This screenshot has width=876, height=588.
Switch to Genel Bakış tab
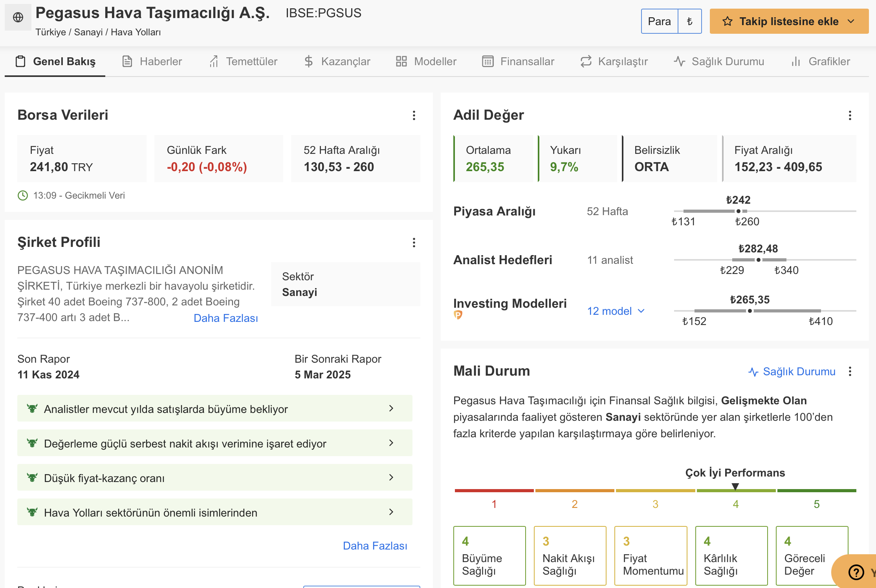click(x=55, y=61)
